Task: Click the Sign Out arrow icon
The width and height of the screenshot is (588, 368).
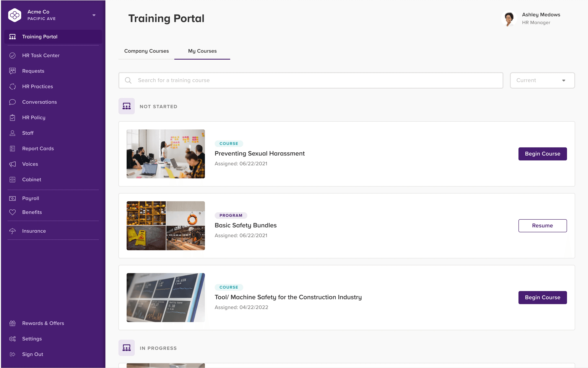Action: 12,354
